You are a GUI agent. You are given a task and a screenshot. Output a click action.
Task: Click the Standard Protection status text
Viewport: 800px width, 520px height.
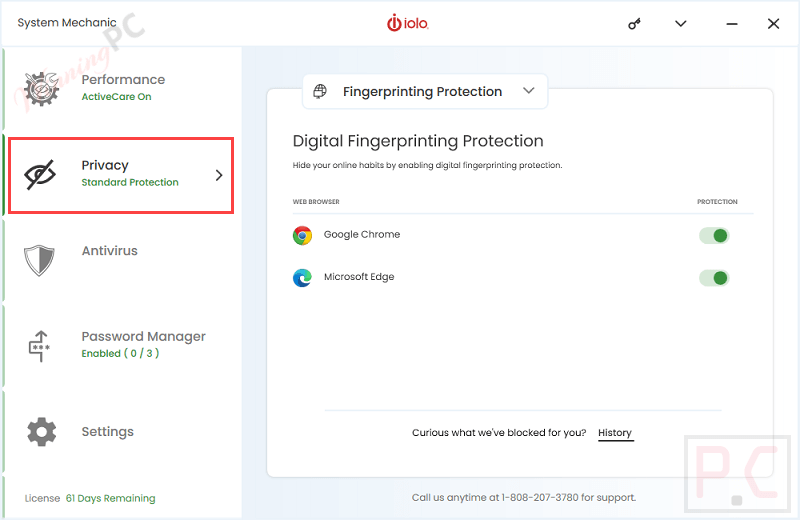pyautogui.click(x=130, y=182)
